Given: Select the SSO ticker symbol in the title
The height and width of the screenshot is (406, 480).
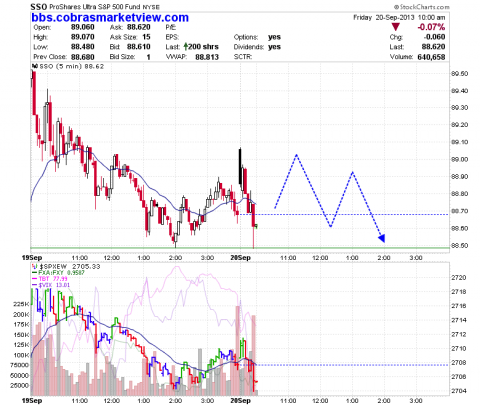Looking at the screenshot, I should click(x=39, y=7).
